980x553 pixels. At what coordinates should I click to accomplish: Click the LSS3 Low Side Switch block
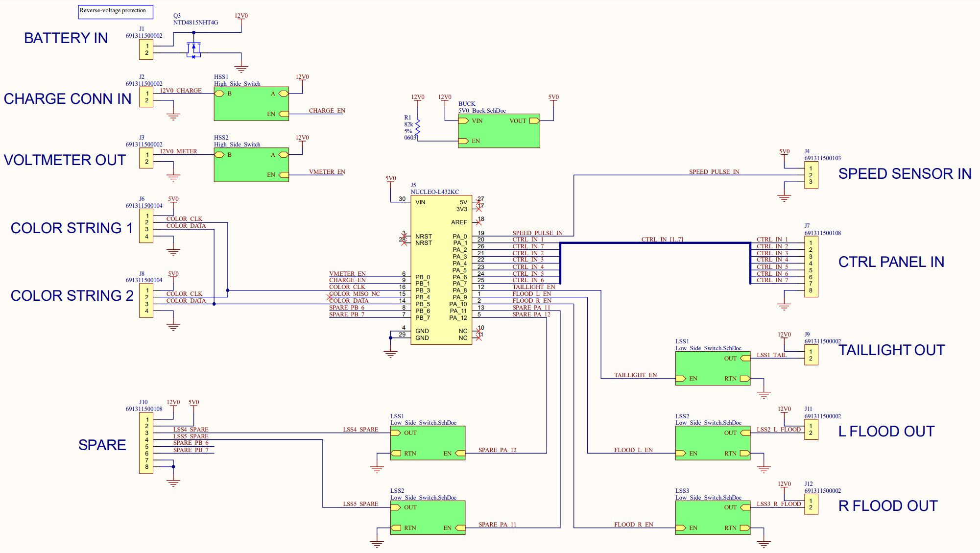pyautogui.click(x=712, y=518)
